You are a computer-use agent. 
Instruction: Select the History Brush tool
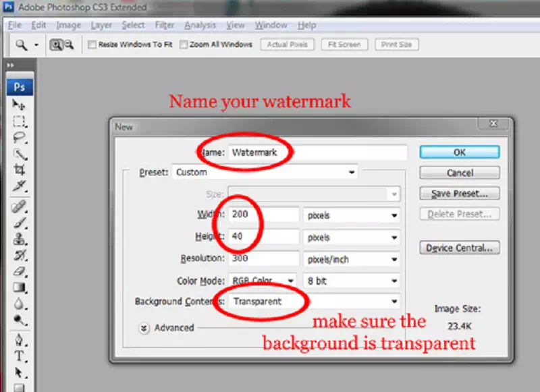(x=20, y=255)
